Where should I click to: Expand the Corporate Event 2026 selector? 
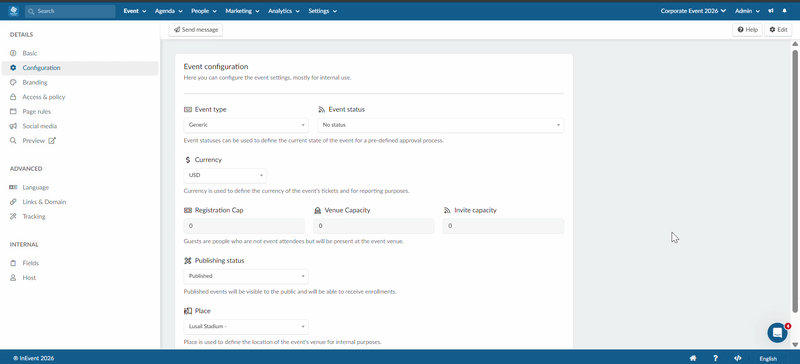pos(693,11)
